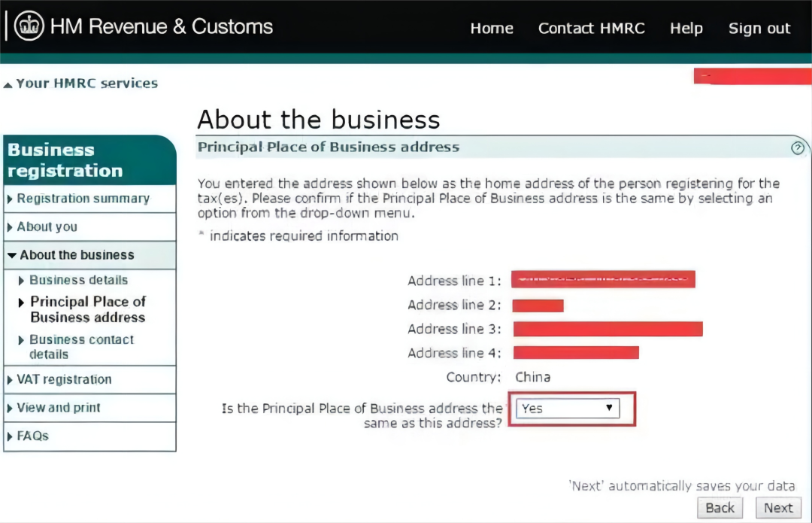Open the Help link in header

[x=686, y=28]
